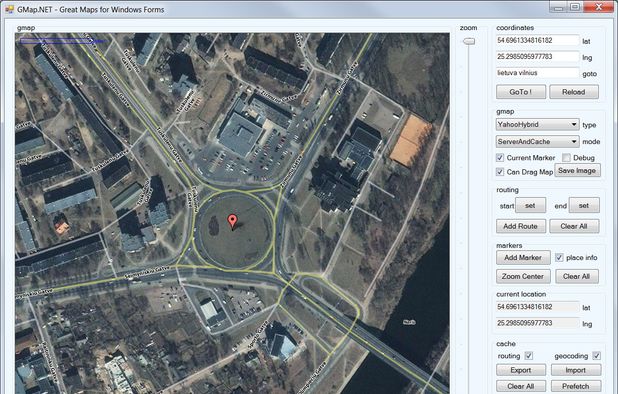Click the Save Image button
Image resolution: width=618 pixels, height=394 pixels.
point(577,171)
